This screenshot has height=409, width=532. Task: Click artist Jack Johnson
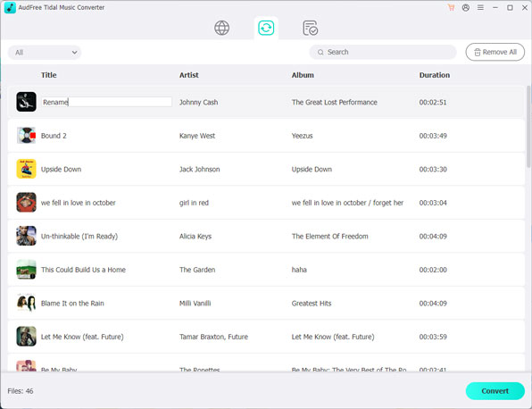click(x=200, y=169)
